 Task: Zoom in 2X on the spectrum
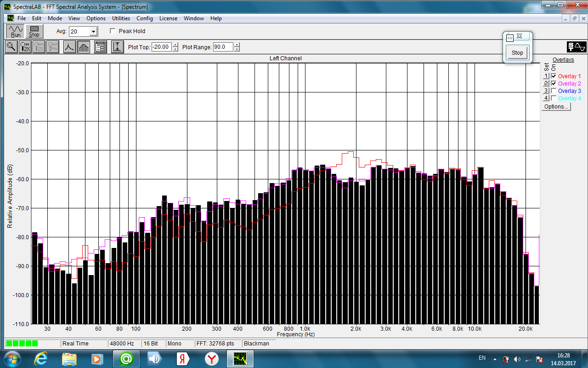(25, 47)
